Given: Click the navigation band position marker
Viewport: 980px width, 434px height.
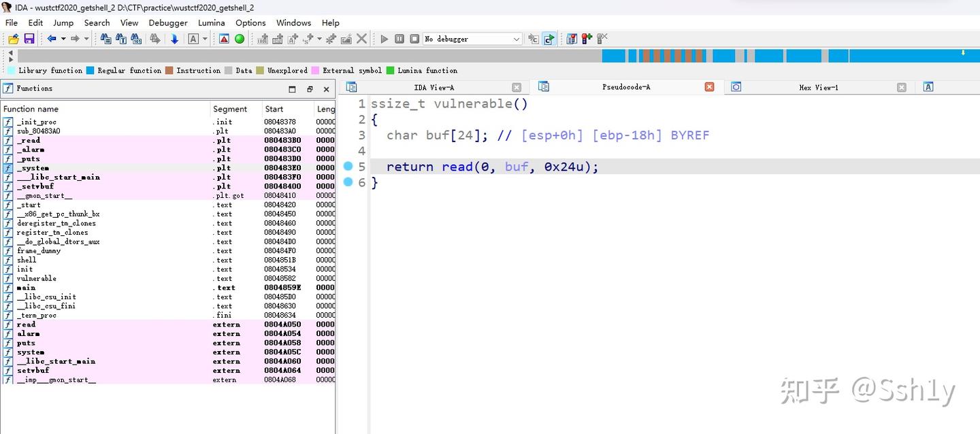Looking at the screenshot, I should pyautogui.click(x=963, y=52).
